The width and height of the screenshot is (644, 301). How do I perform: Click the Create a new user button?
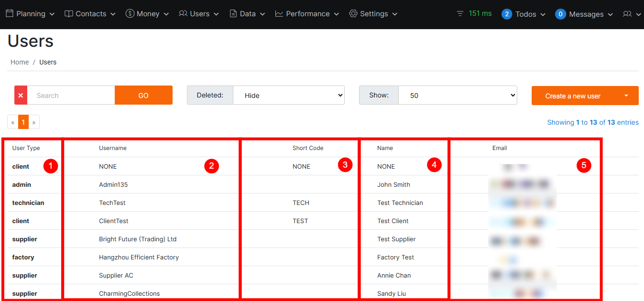tap(573, 96)
